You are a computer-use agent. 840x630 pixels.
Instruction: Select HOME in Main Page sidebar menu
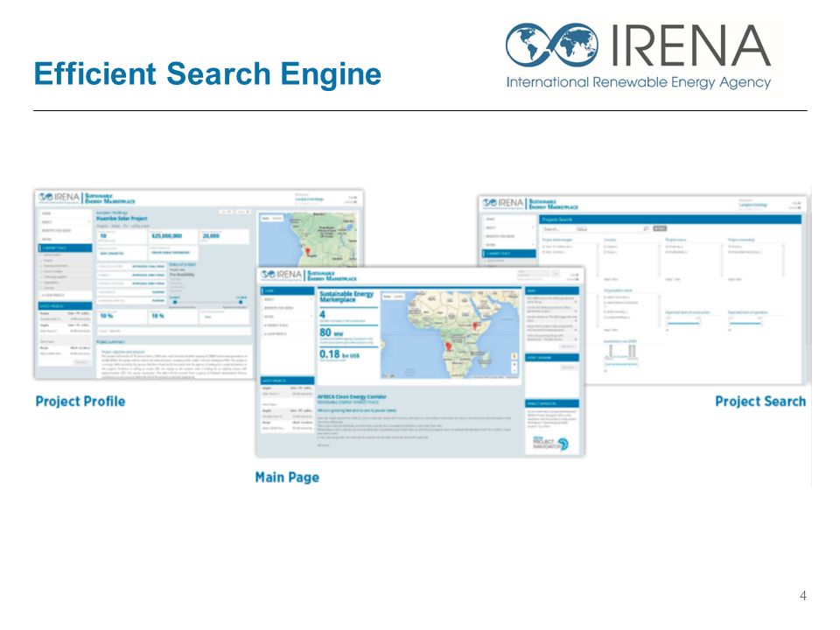[x=287, y=290]
